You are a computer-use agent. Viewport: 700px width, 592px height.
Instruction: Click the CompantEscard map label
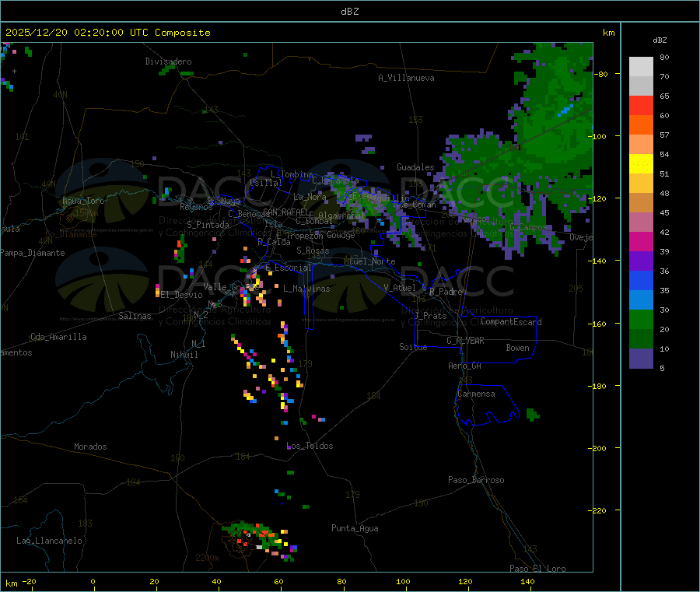pyautogui.click(x=511, y=322)
